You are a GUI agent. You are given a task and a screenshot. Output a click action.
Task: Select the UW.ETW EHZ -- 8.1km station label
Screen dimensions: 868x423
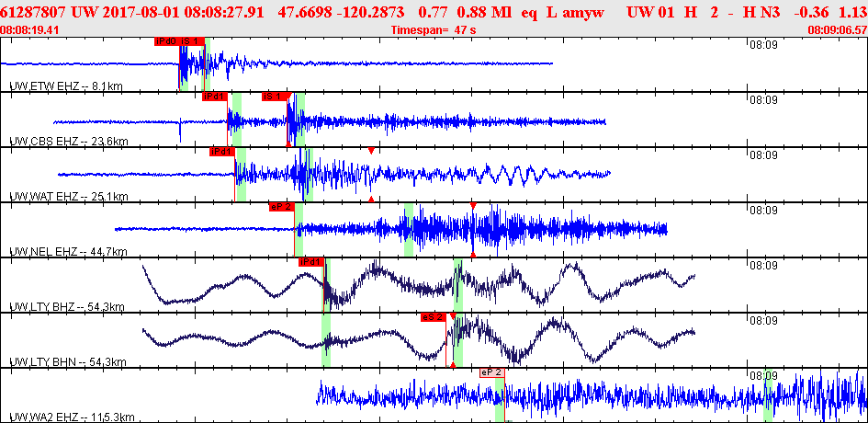pyautogui.click(x=66, y=86)
